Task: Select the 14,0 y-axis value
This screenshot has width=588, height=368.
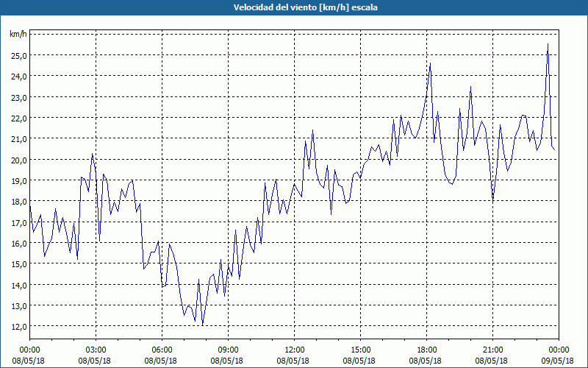Action: click(x=18, y=285)
